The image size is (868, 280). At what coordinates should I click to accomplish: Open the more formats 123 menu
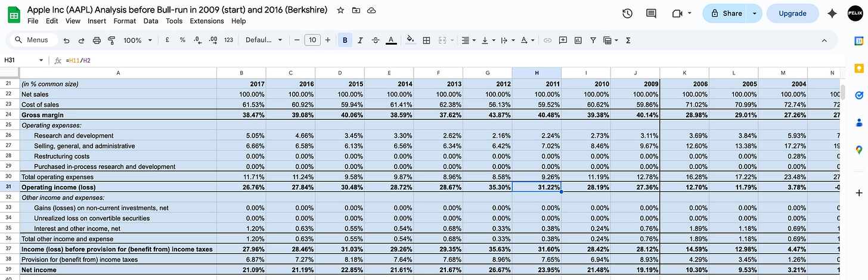[x=228, y=40]
